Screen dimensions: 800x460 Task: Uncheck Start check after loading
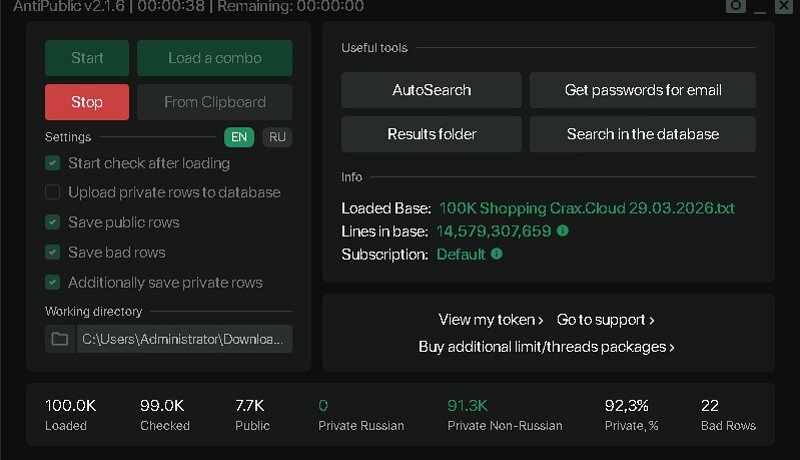(x=53, y=163)
